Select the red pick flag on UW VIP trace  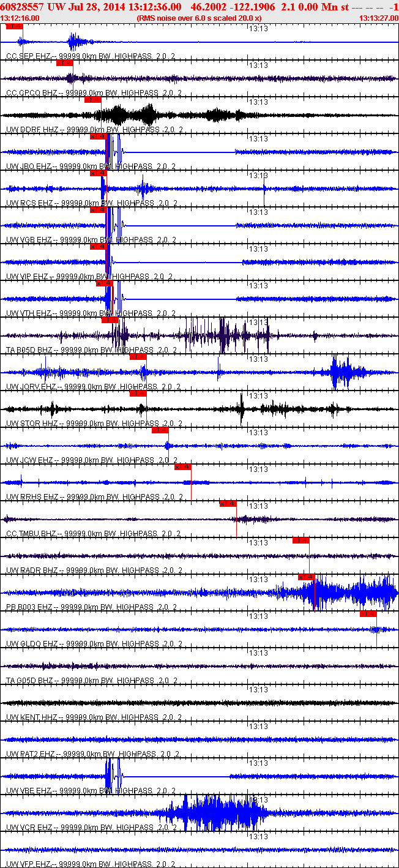[x=98, y=247]
